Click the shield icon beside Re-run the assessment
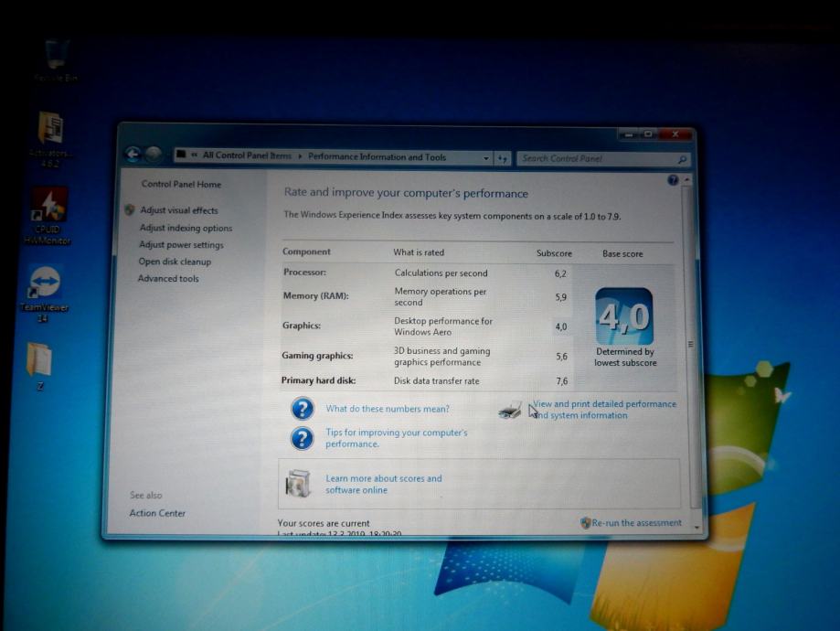This screenshot has width=840, height=631. point(586,523)
